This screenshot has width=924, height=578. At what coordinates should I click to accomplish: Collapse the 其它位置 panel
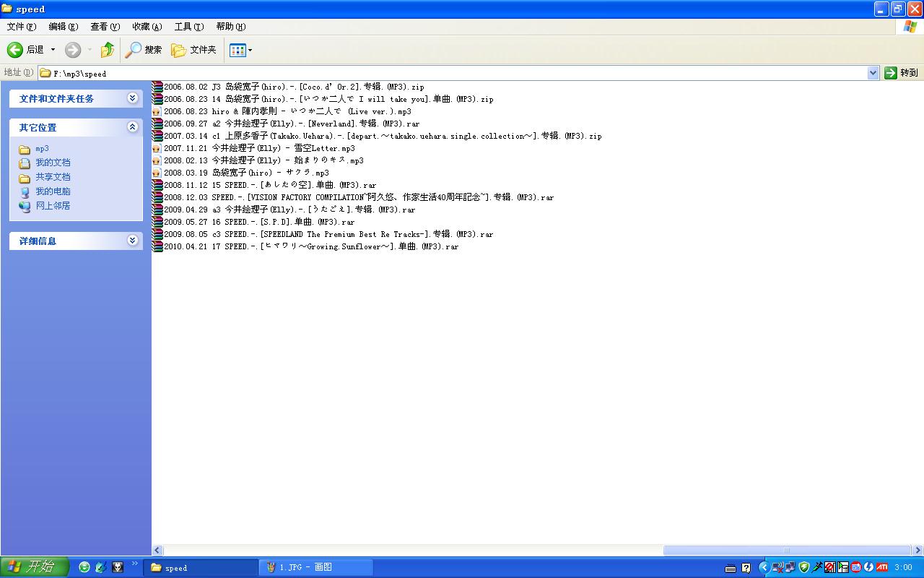(x=133, y=127)
